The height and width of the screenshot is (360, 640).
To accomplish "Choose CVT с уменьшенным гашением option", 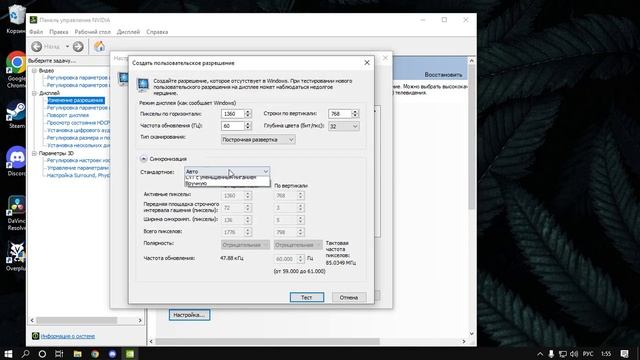I will (227, 178).
